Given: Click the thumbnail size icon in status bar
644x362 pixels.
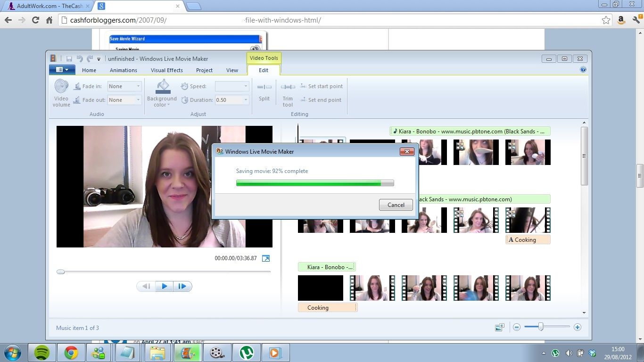Looking at the screenshot, I should pos(500,327).
